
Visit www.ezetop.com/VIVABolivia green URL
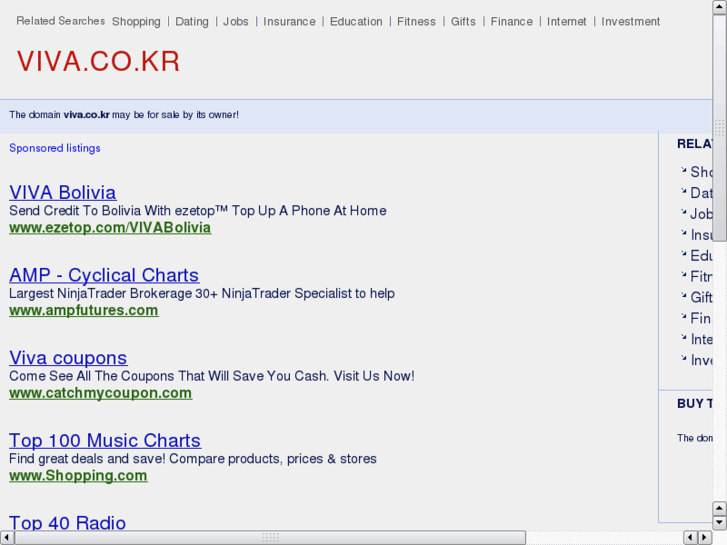pos(110,228)
